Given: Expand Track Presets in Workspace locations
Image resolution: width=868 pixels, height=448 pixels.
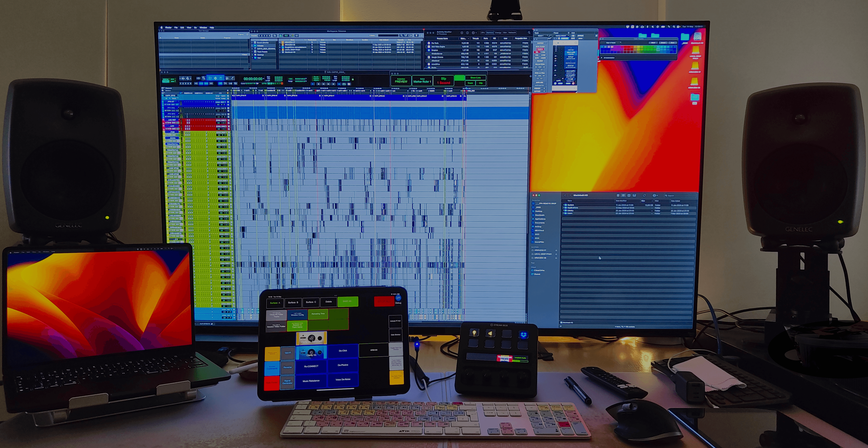Looking at the screenshot, I should (252, 52).
